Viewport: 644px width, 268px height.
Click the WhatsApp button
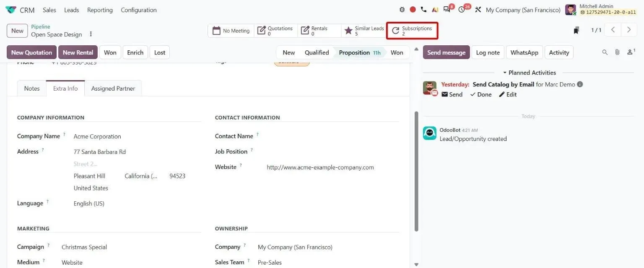point(525,52)
